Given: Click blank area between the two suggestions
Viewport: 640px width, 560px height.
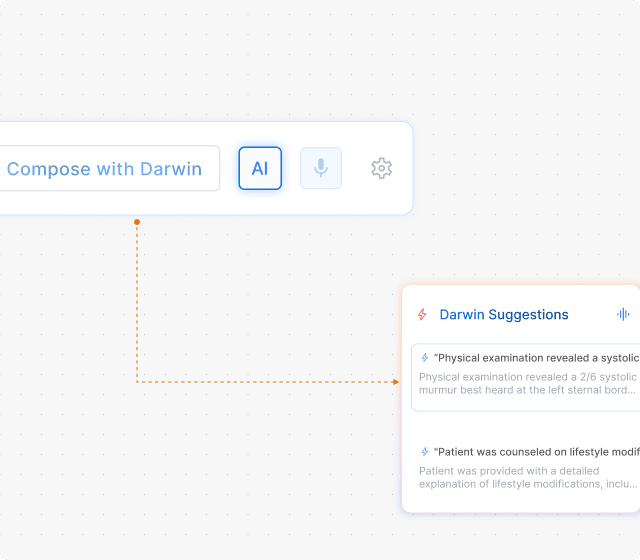Looking at the screenshot, I should (x=520, y=425).
